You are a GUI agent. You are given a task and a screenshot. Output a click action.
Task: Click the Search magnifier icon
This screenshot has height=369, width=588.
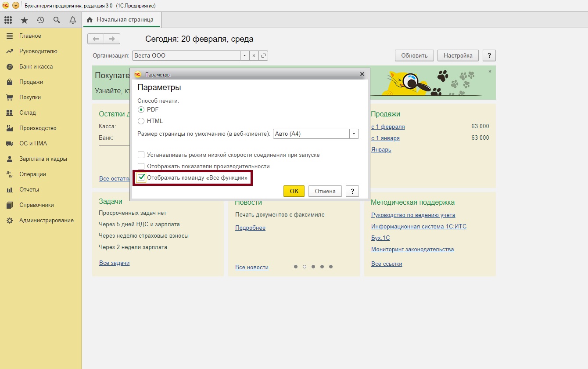[x=57, y=20]
